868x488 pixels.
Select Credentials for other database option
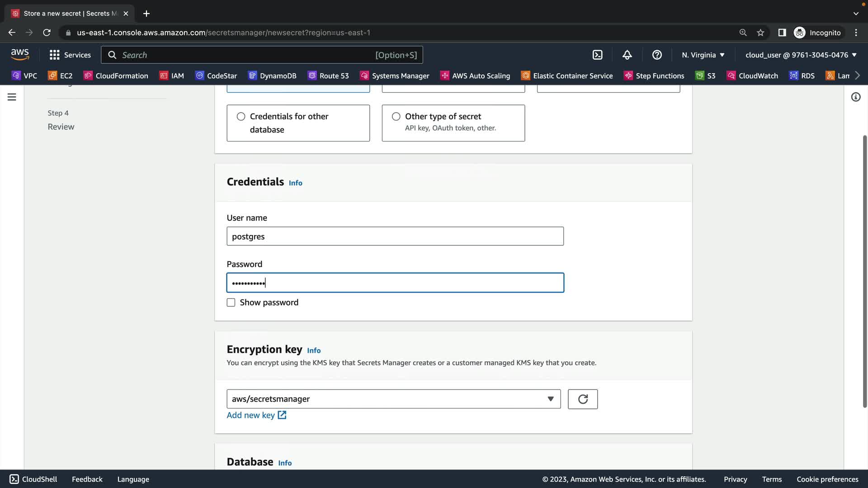pos(241,117)
